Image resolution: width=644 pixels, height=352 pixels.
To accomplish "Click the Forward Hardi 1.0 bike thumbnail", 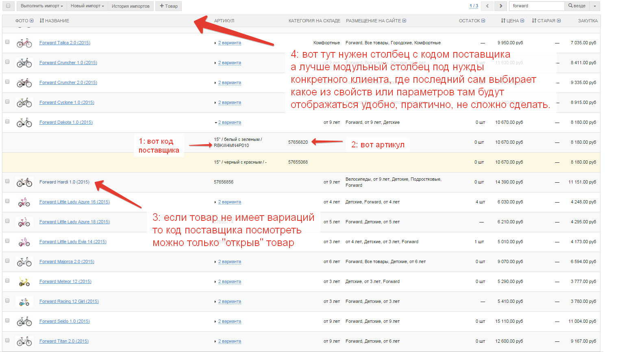I will [x=24, y=182].
